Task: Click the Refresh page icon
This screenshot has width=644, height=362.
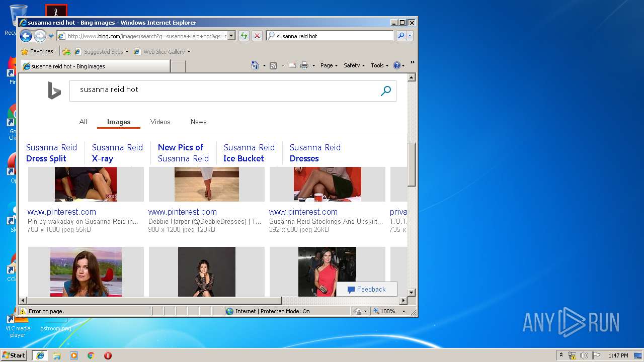Action: 244,36
